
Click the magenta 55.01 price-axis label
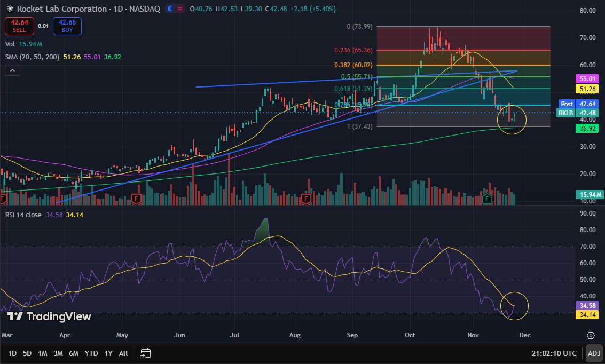pos(587,78)
